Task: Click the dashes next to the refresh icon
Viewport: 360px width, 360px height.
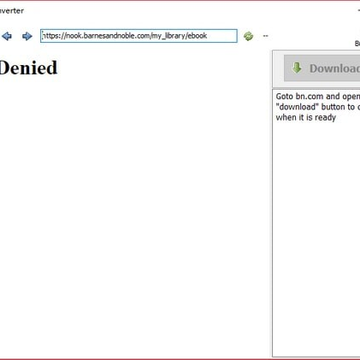Action: (x=266, y=36)
